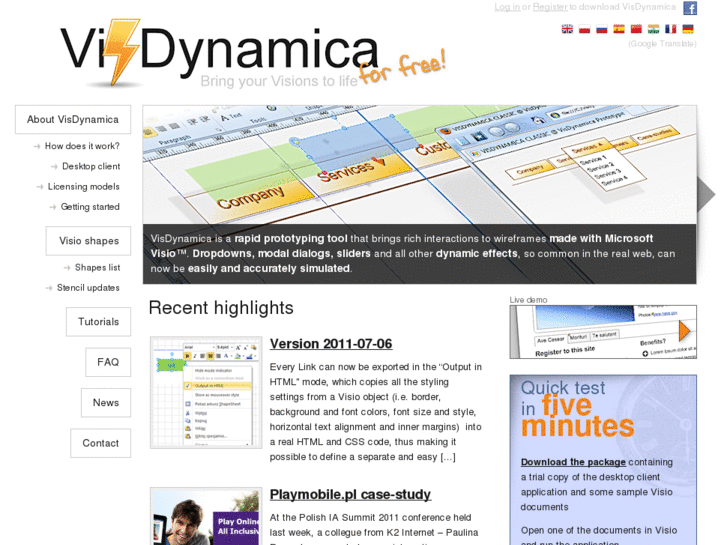Click the Live demo caption text
727x545 pixels.
[528, 300]
